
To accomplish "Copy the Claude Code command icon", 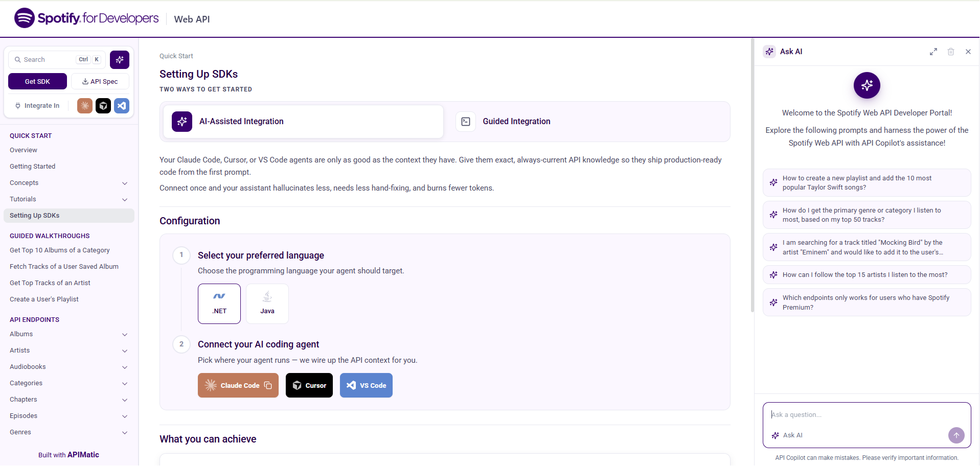I will point(268,385).
